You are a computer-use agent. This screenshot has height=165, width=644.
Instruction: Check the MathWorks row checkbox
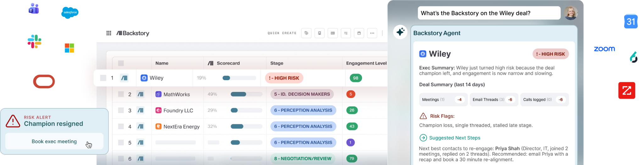pyautogui.click(x=121, y=94)
